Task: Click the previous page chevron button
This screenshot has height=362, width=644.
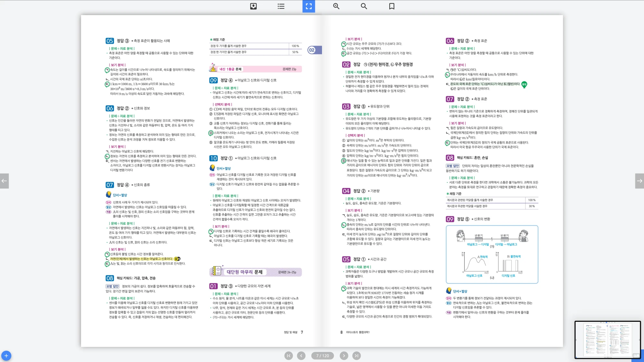Action: [301, 356]
